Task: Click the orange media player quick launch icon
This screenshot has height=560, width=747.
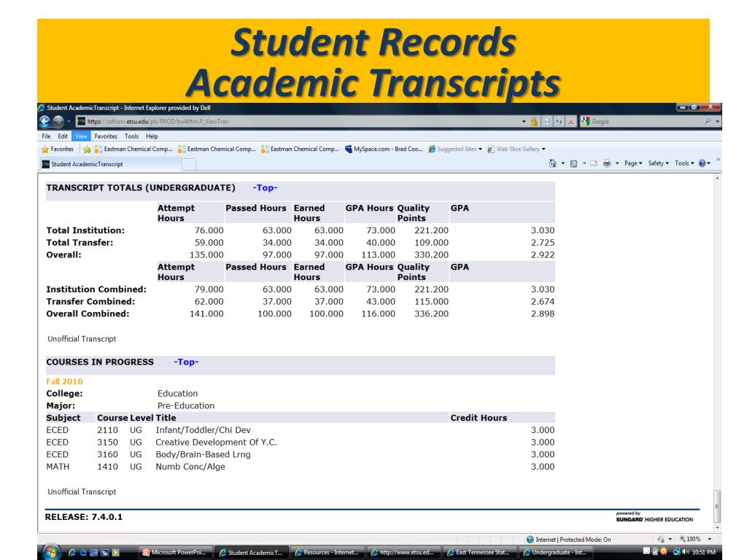Action: pyautogui.click(x=115, y=553)
